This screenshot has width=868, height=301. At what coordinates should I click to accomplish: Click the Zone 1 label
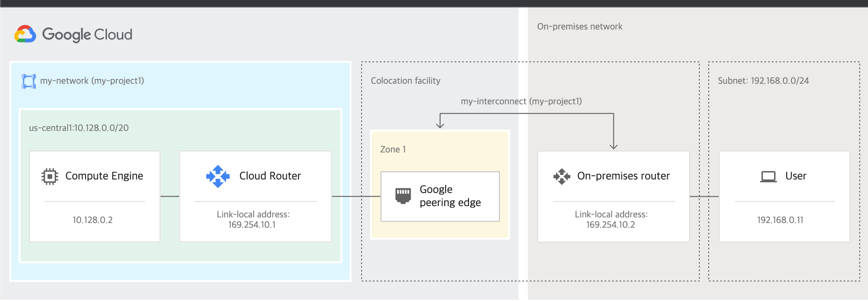tap(393, 150)
